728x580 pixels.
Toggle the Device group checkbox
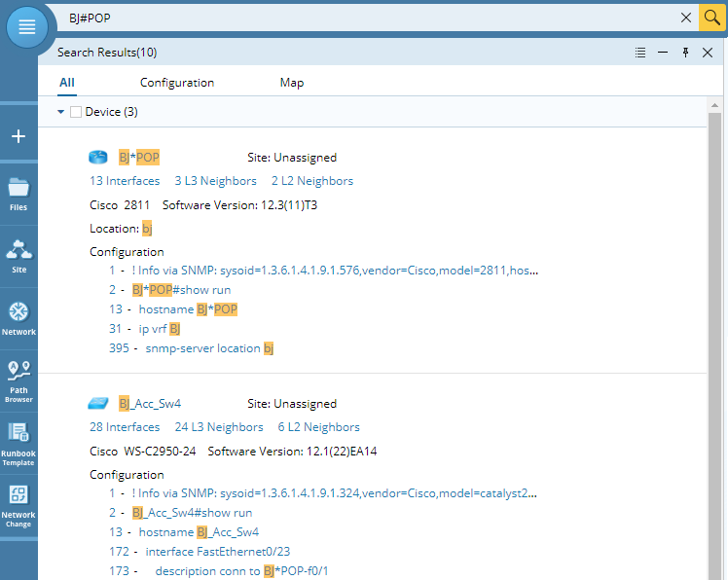coord(76,112)
